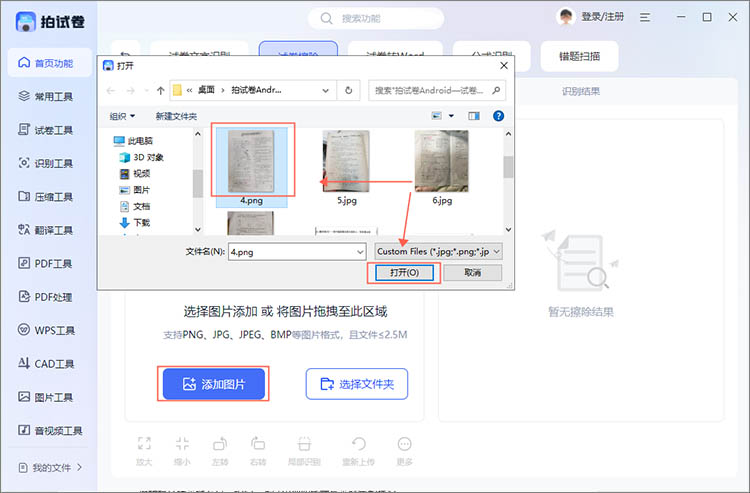Viewport: 750px width, 493px height.
Task: Click the 添加图片 add image button
Action: (x=212, y=384)
